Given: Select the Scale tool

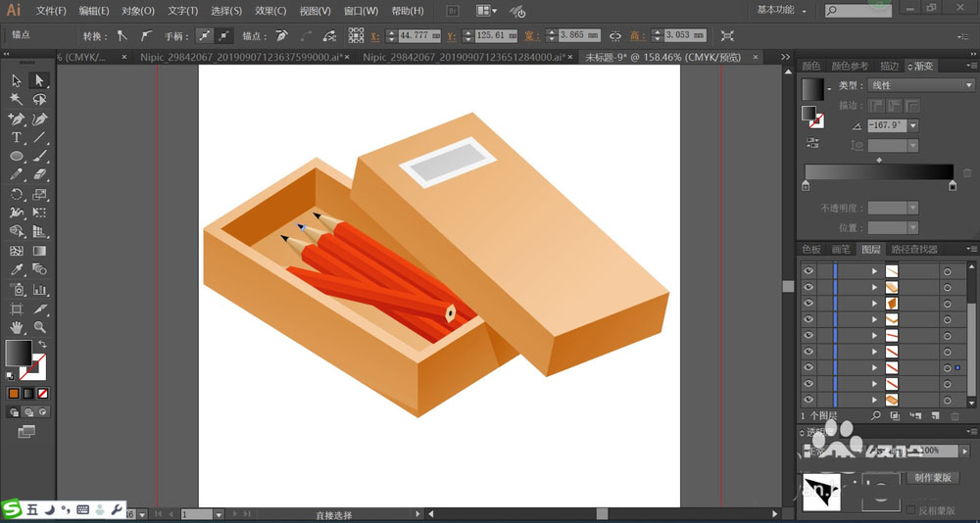Looking at the screenshot, I should click(39, 194).
